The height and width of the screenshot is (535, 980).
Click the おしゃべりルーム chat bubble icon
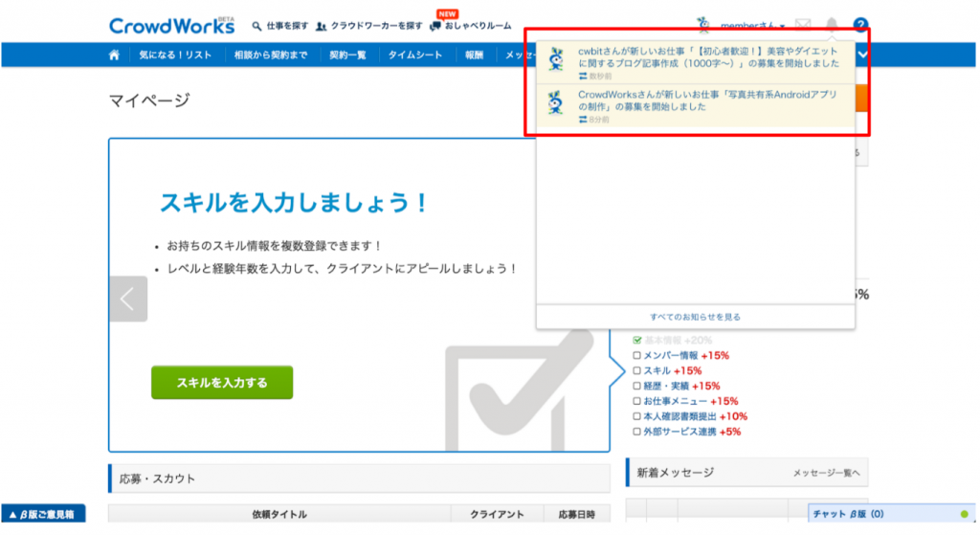pyautogui.click(x=436, y=26)
